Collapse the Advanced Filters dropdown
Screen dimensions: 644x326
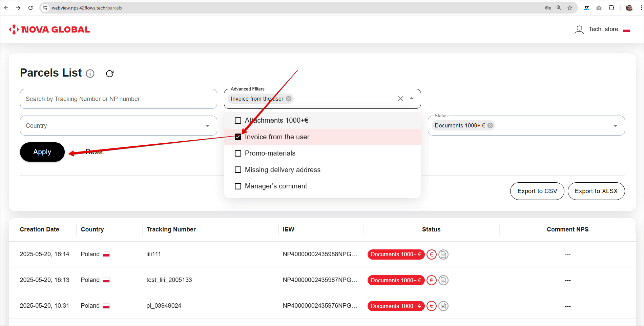pos(412,99)
